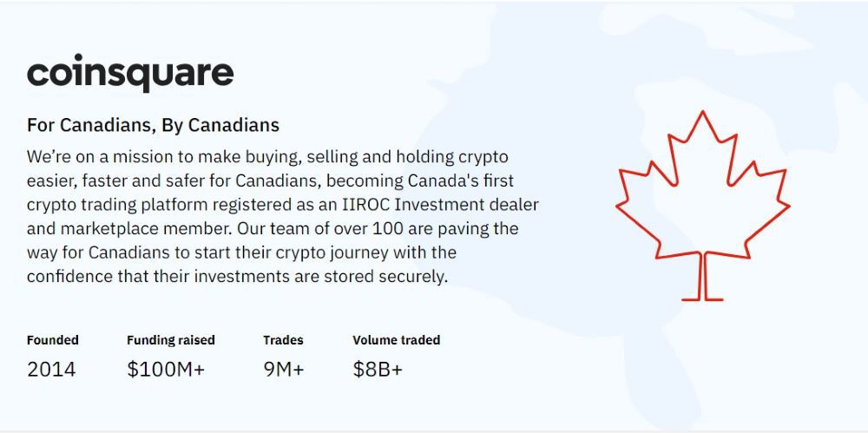Click the founding year 2014

pyautogui.click(x=51, y=370)
